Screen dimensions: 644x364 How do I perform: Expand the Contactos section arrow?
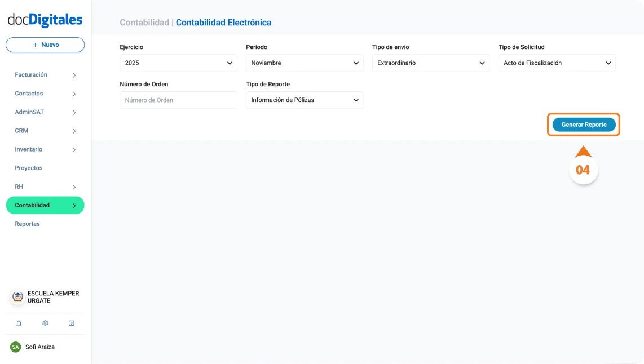pos(74,93)
